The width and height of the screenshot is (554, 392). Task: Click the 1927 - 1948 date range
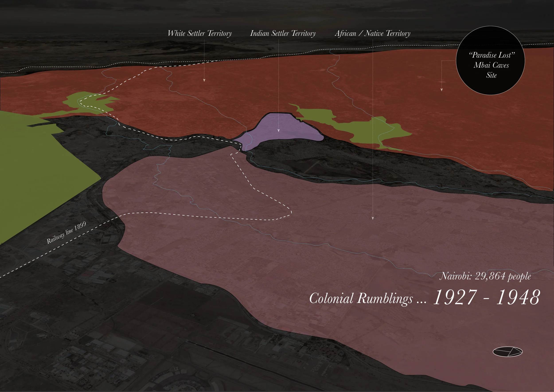(486, 297)
